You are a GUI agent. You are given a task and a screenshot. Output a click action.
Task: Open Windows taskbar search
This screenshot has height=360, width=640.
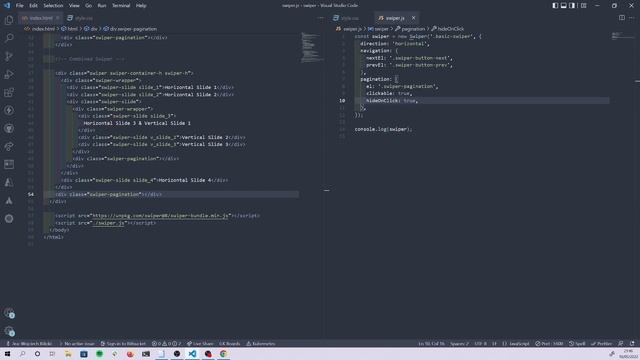[22, 354]
